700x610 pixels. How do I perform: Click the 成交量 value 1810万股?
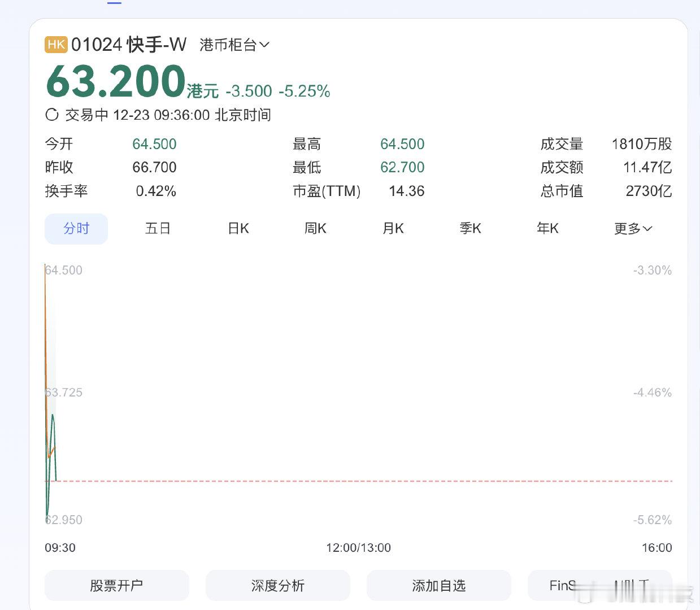pyautogui.click(x=642, y=144)
